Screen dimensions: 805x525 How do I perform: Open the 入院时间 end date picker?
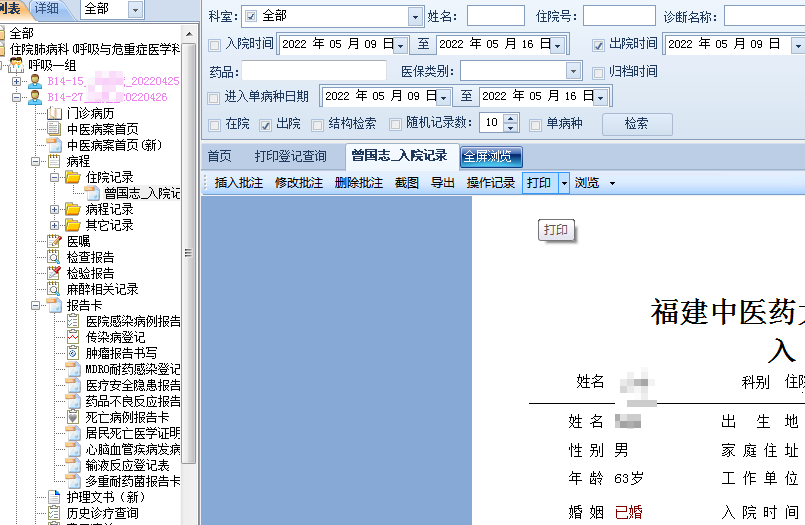pyautogui.click(x=558, y=45)
